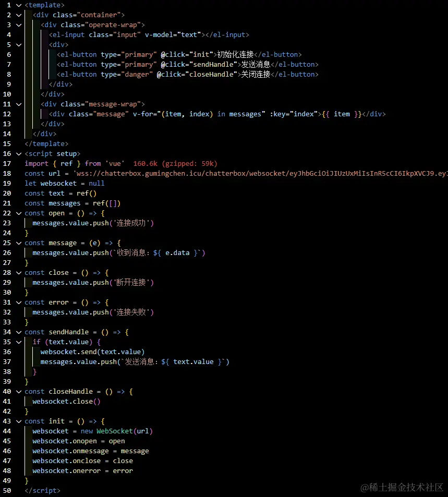448x497 pixels.
Task: Click 'websocket.onclose' on line 47
Action: [67, 461]
